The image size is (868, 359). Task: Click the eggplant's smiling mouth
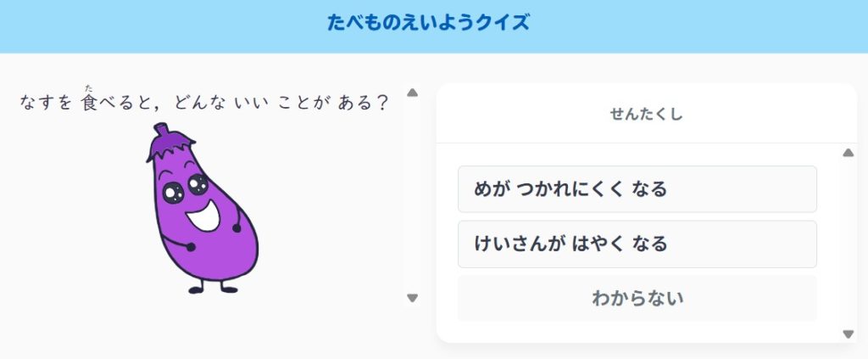(x=204, y=215)
